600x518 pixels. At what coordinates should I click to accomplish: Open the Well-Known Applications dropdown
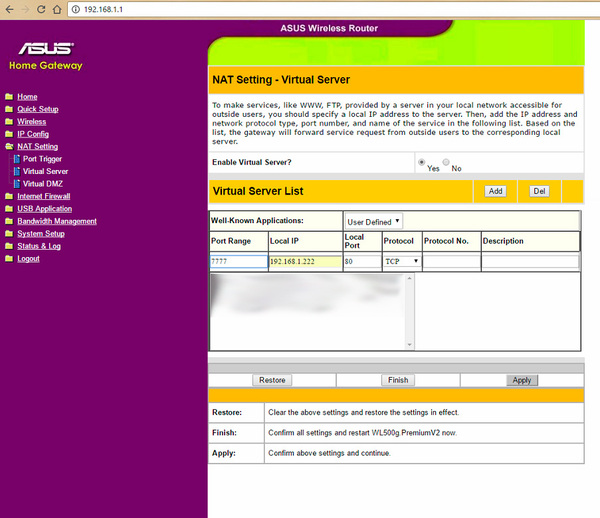coord(373,221)
